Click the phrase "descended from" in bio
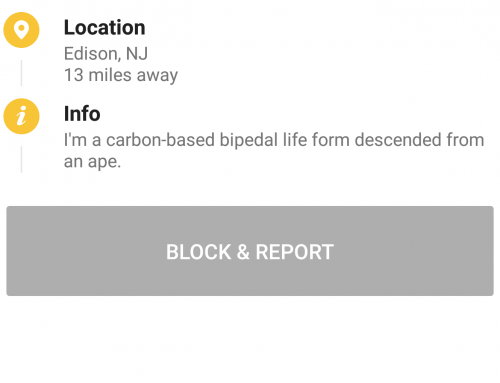This screenshot has width=500, height=383. (419, 140)
